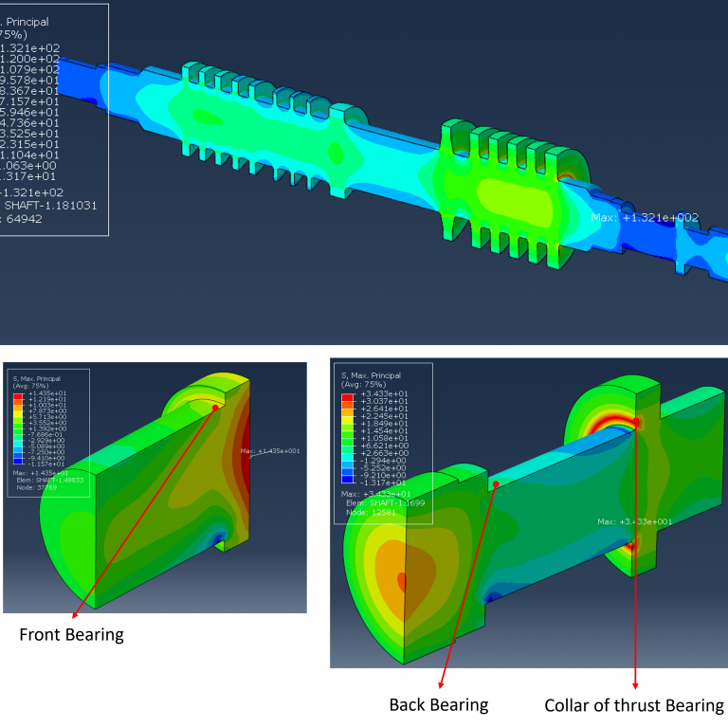
Task: Select the Node: 12581 legend entry
Action: [x=370, y=512]
